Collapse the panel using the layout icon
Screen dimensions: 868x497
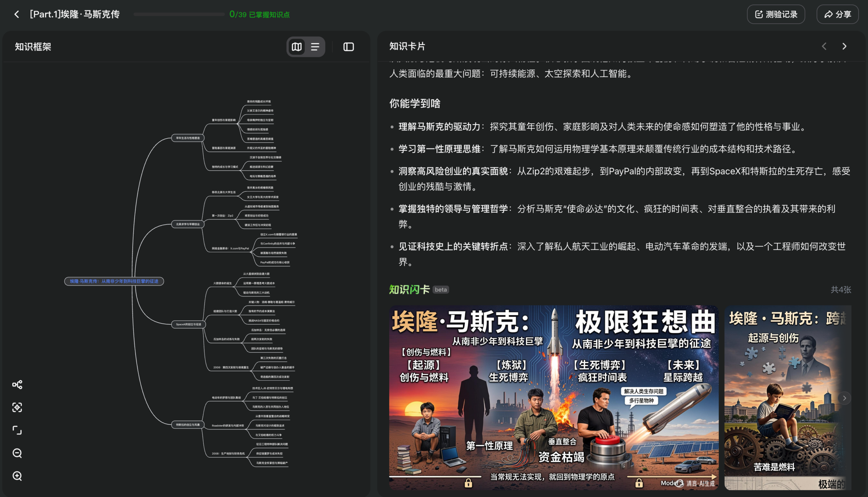349,47
